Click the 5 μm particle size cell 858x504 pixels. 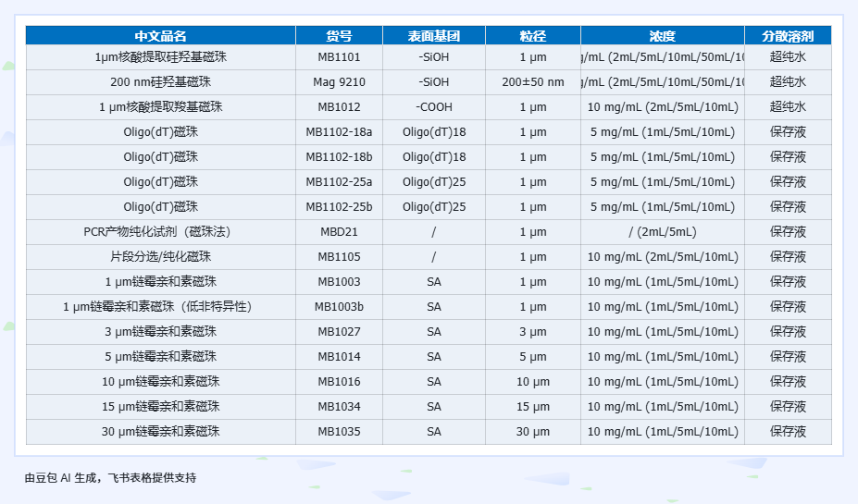tap(533, 357)
